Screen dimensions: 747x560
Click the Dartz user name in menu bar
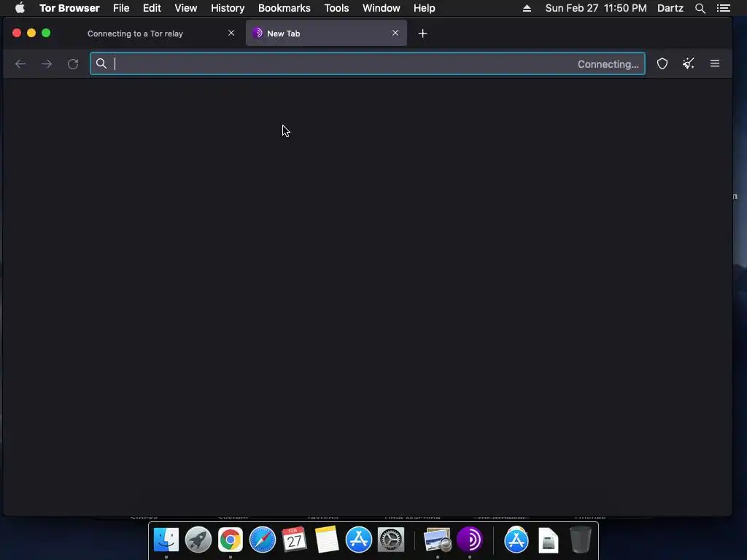click(670, 8)
